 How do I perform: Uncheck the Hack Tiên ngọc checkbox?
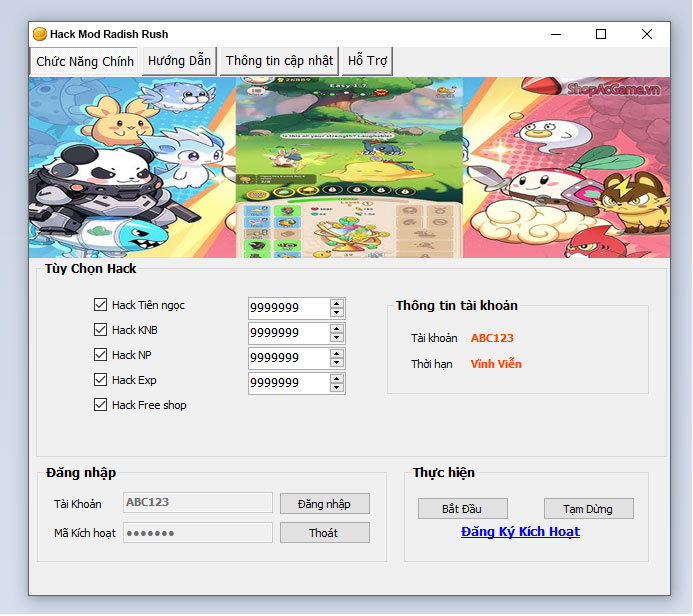[100, 305]
